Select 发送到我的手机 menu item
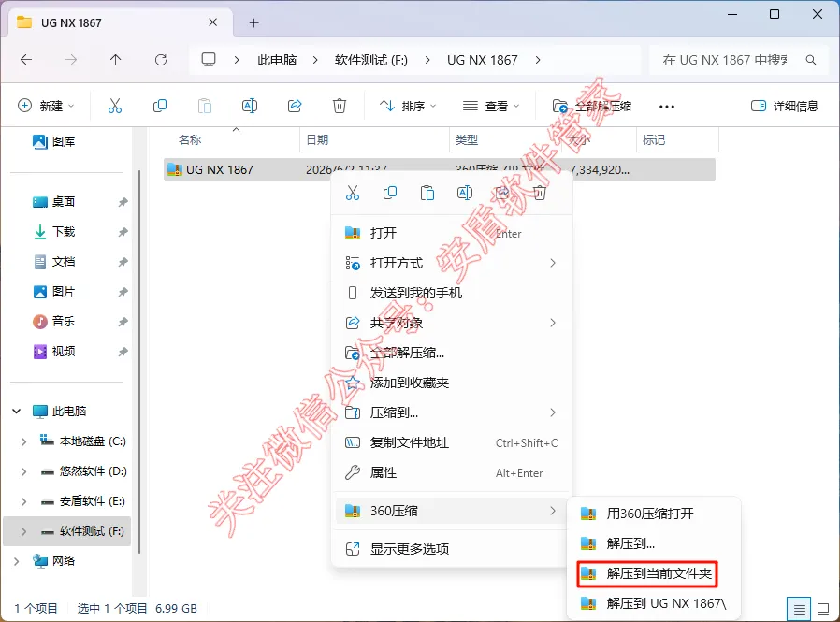 pyautogui.click(x=452, y=293)
